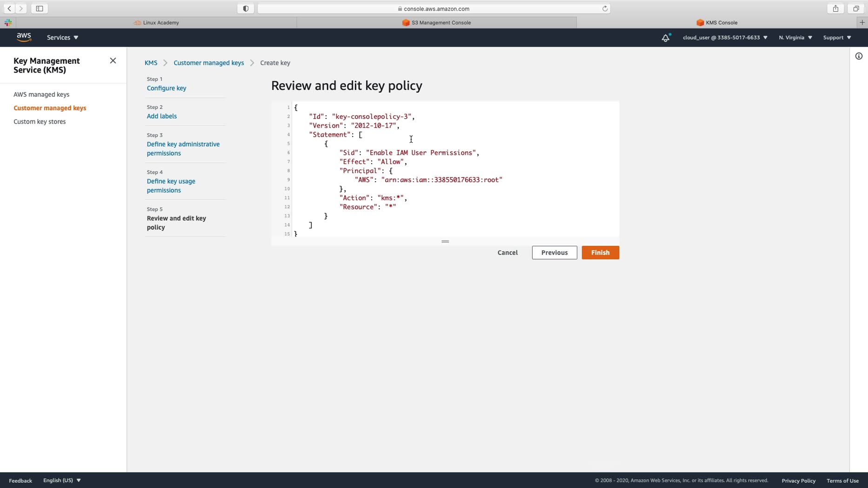Open the notifications bell icon

pos(666,38)
